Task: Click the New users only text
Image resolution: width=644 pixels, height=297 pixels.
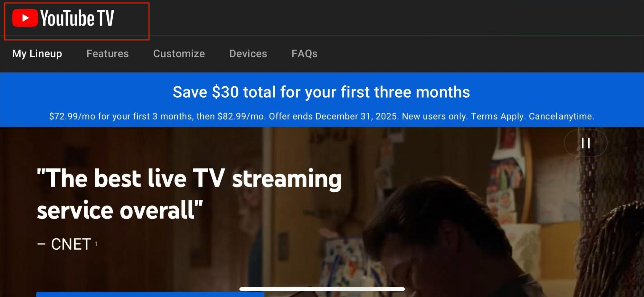Action: click(x=435, y=116)
